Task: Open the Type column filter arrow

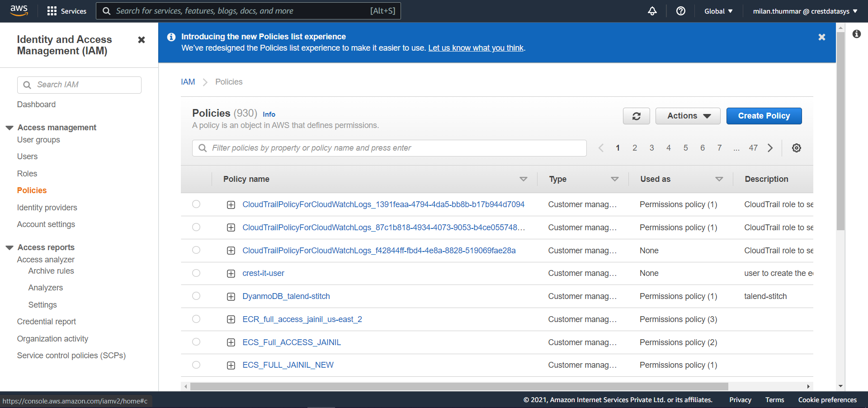Action: pyautogui.click(x=615, y=179)
